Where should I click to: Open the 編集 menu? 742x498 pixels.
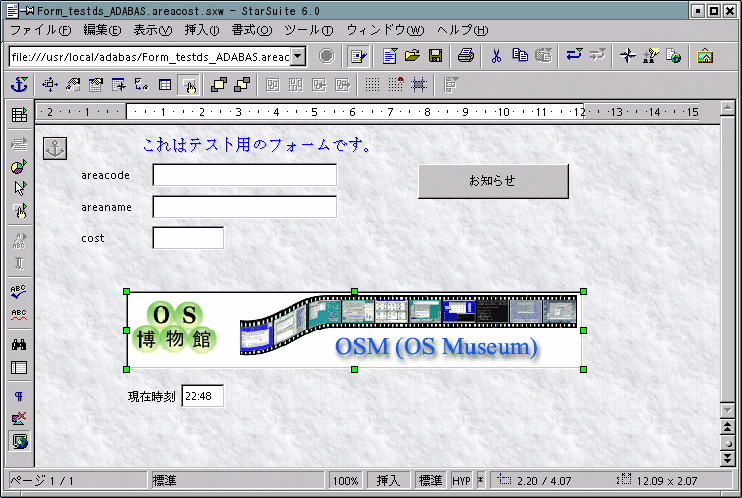pos(102,30)
